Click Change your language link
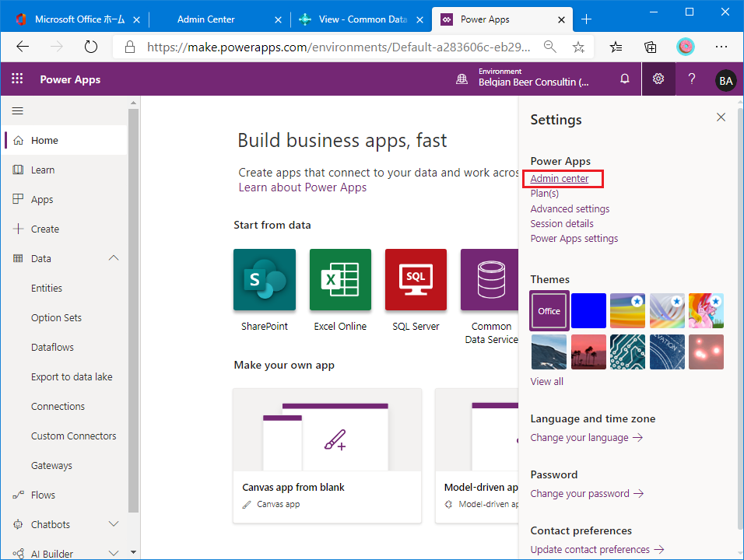Screen dimensions: 744x560 tap(587, 438)
